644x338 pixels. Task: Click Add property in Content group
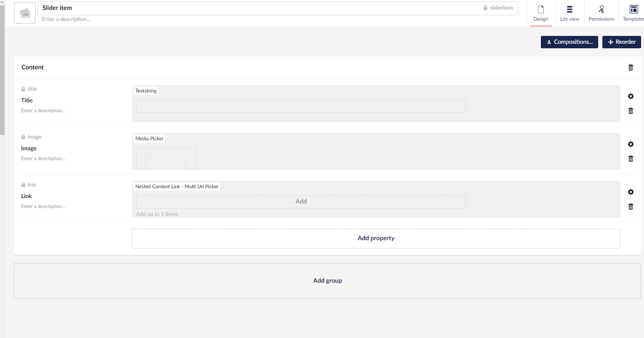(x=376, y=238)
